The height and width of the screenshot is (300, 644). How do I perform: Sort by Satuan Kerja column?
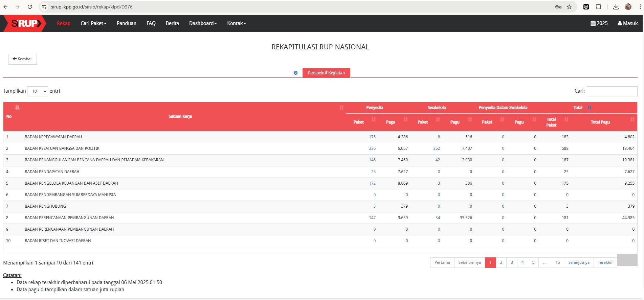[x=341, y=108]
